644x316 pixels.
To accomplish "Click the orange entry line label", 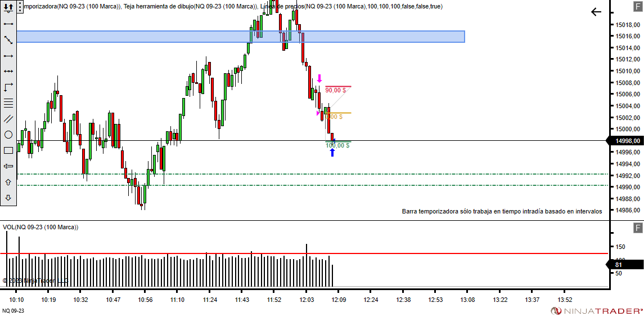I will 335,117.
